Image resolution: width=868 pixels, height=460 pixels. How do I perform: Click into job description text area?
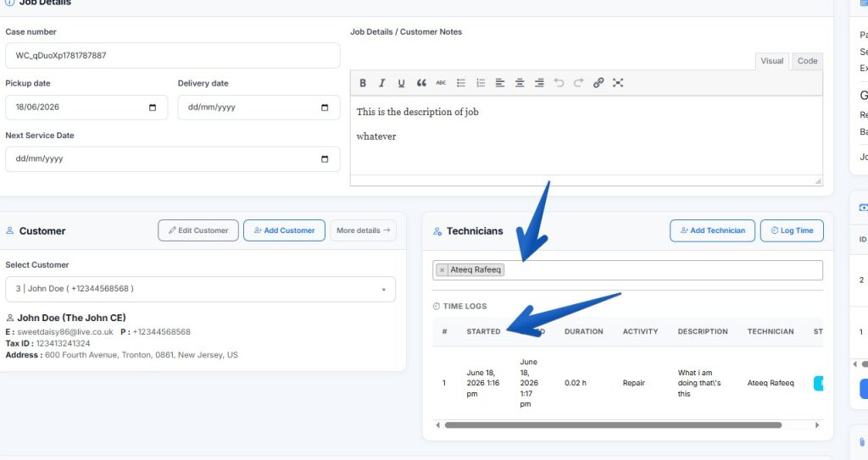587,136
